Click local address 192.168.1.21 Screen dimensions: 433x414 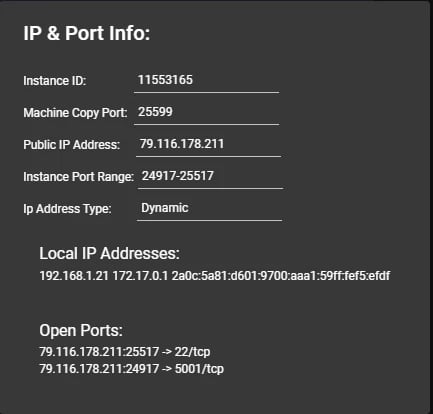coord(74,276)
